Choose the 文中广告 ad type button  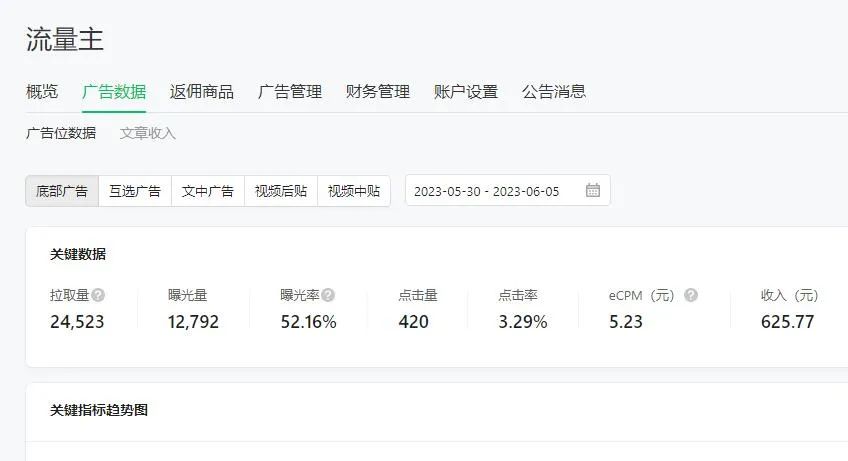click(208, 191)
